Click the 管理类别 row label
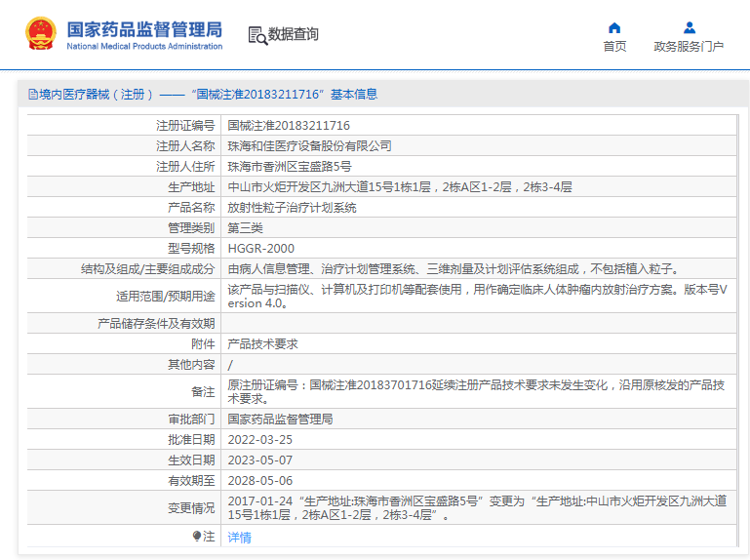The image size is (750, 560). coord(191,228)
